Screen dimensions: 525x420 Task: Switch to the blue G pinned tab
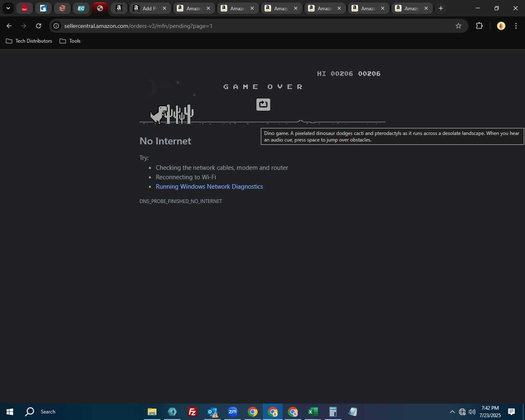(x=43, y=8)
